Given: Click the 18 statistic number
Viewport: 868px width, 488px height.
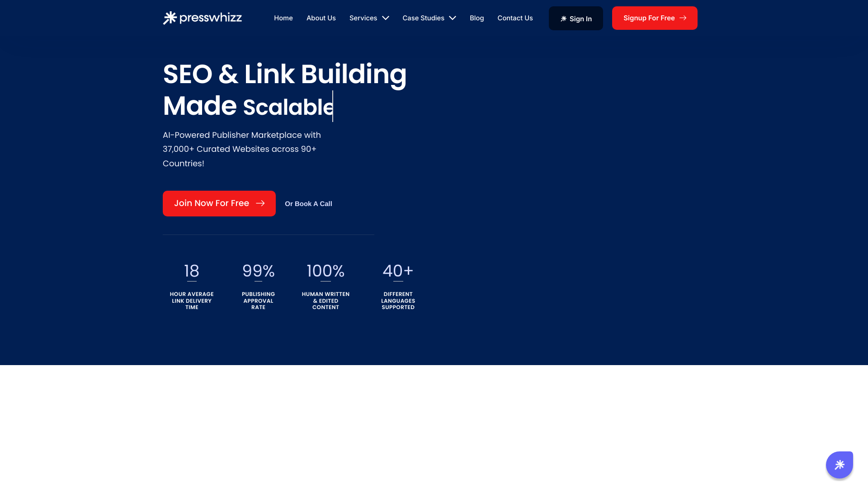Looking at the screenshot, I should pyautogui.click(x=192, y=271).
